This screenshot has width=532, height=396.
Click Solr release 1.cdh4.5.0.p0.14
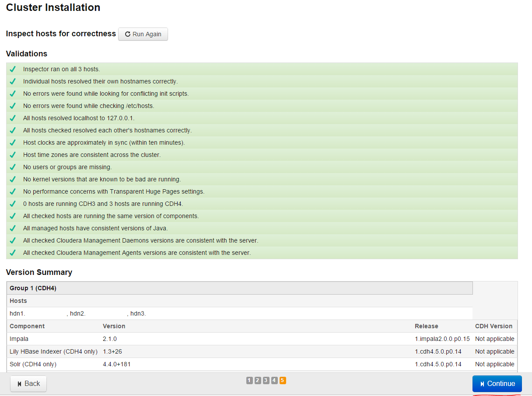(x=438, y=364)
